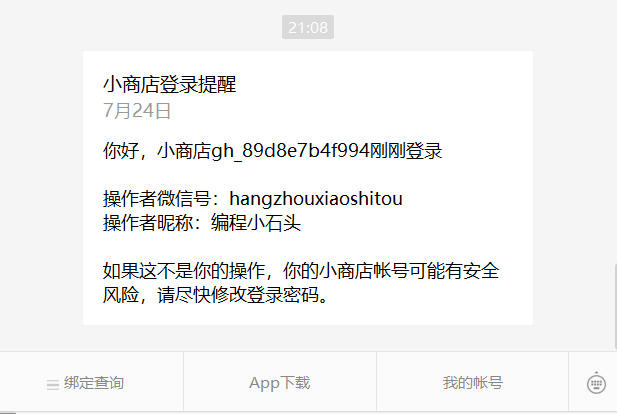Select the 我的帐号 menu item
This screenshot has width=617, height=414.
[473, 382]
